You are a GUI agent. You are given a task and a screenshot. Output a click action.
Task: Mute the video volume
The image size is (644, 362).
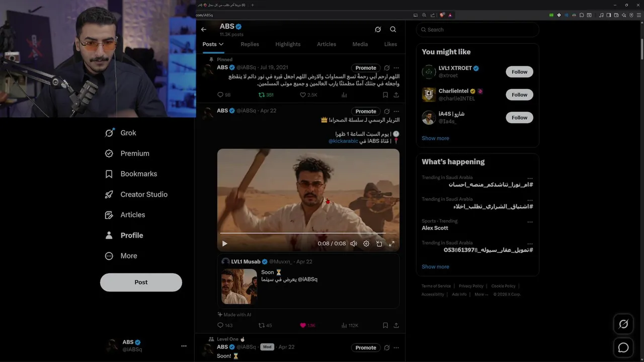point(354,243)
